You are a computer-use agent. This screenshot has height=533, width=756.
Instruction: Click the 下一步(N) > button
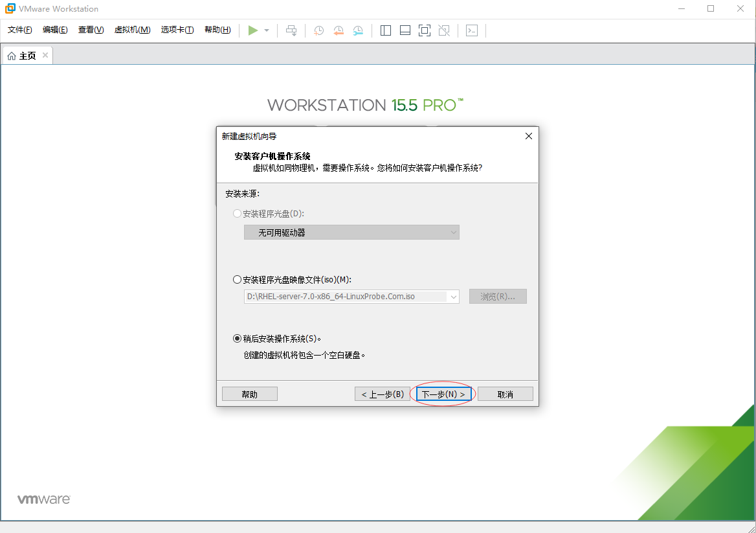[443, 394]
